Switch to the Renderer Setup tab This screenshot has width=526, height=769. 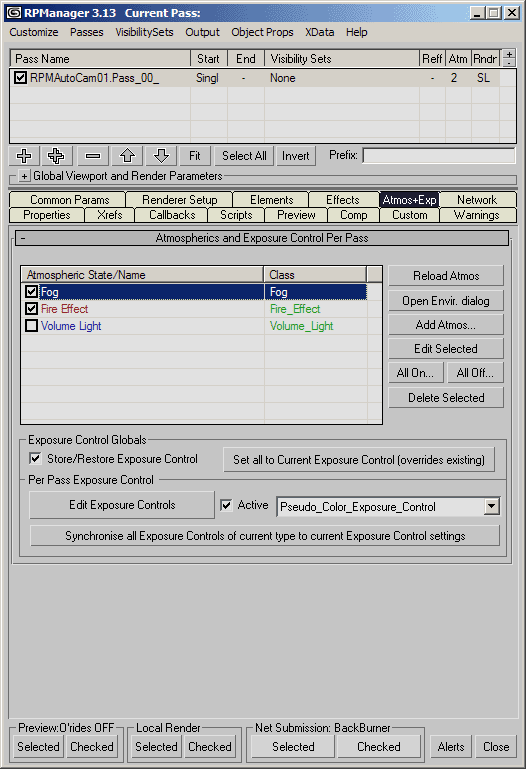(179, 200)
